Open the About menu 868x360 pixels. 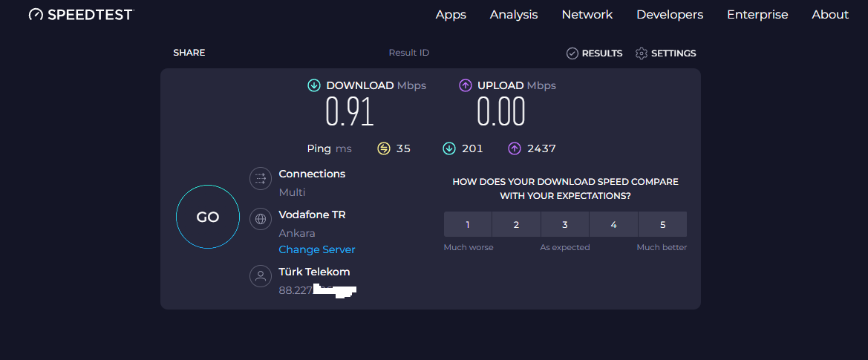(x=830, y=14)
